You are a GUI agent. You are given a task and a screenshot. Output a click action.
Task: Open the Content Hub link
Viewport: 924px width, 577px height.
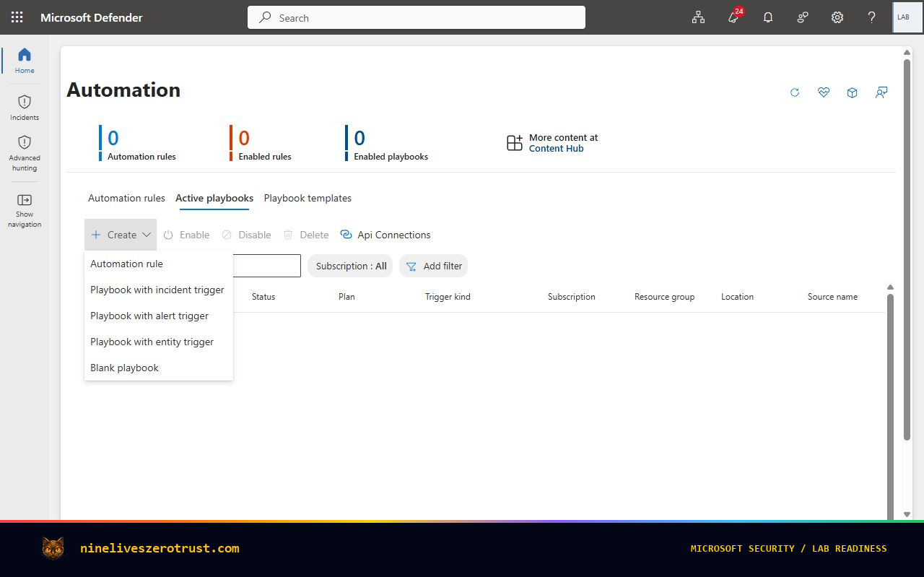coord(556,149)
